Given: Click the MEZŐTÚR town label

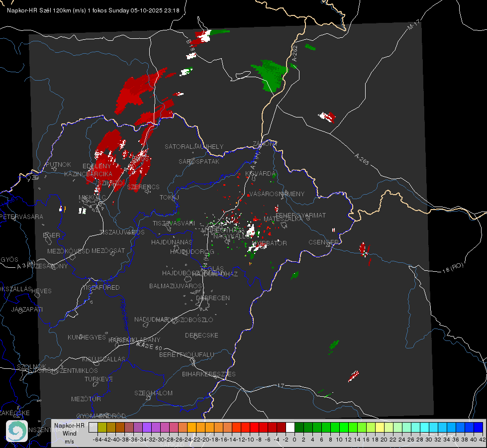Looking at the screenshot, I should pyautogui.click(x=86, y=399).
